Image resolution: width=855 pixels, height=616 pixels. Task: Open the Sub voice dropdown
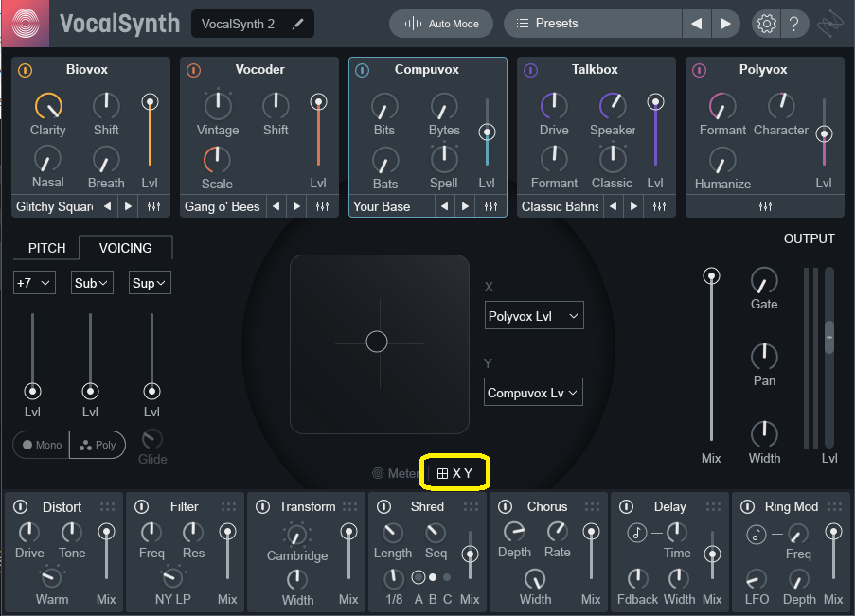tap(92, 283)
